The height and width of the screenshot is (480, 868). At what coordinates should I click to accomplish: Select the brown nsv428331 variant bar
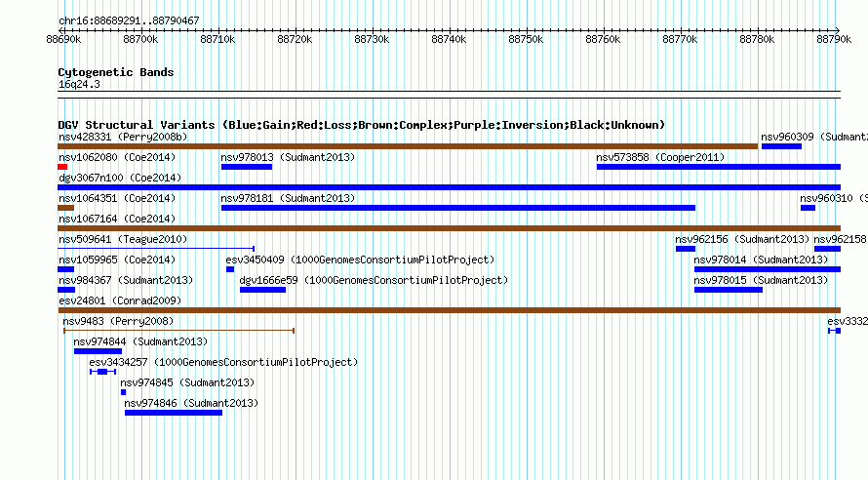(408, 146)
